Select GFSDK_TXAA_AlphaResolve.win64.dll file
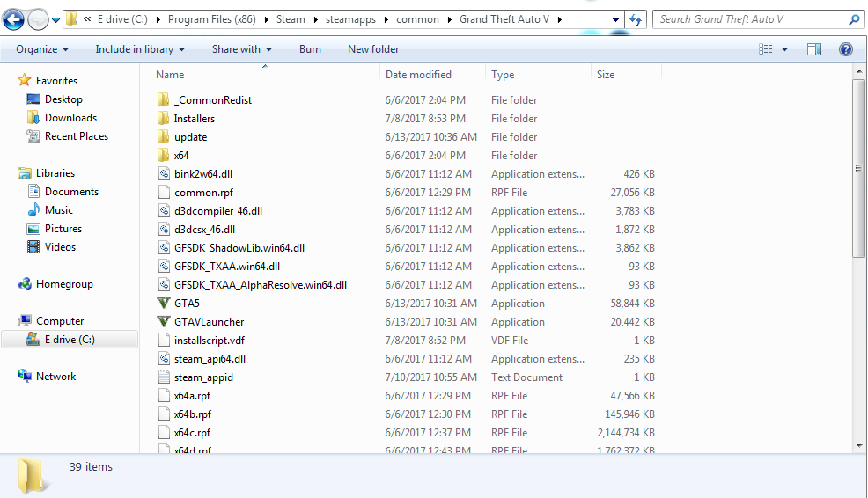This screenshot has height=498, width=868. pyautogui.click(x=261, y=285)
